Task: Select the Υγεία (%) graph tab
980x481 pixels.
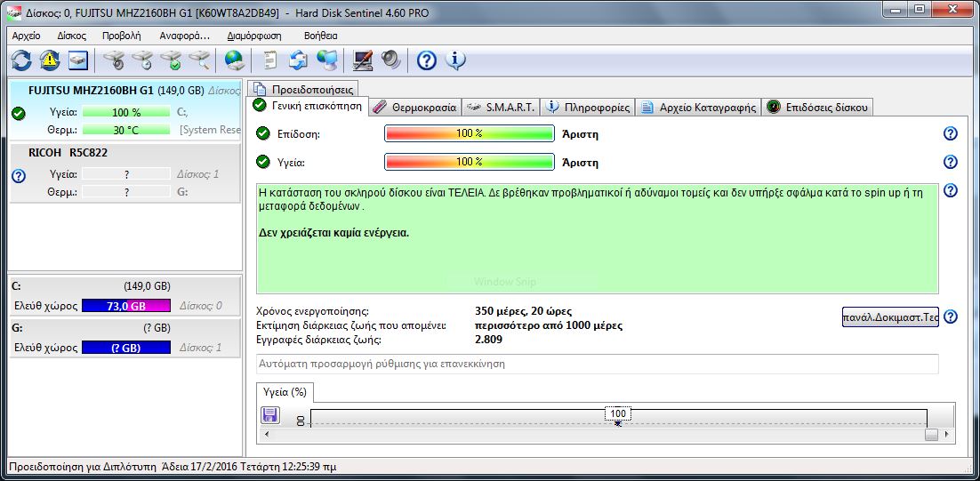Action: 285,392
